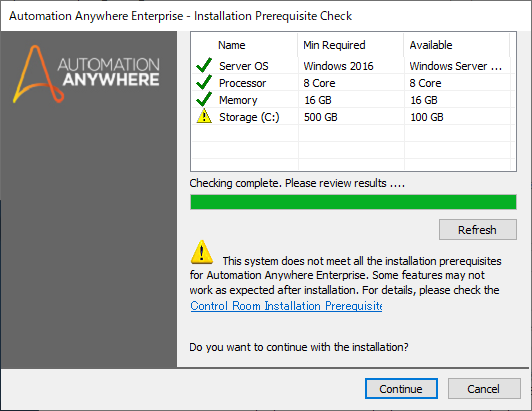Image resolution: width=532 pixels, height=411 pixels.
Task: Select the Min Required column header
Action: 334,45
